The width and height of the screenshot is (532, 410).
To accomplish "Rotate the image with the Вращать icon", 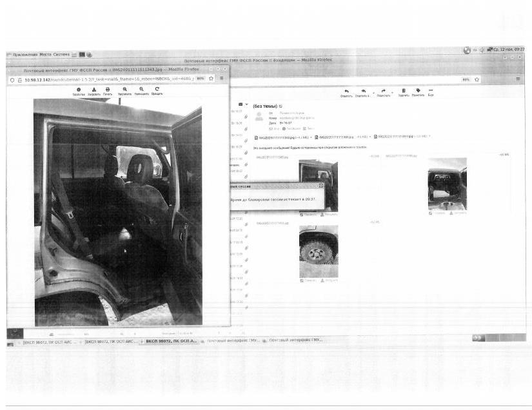I will pos(157,90).
